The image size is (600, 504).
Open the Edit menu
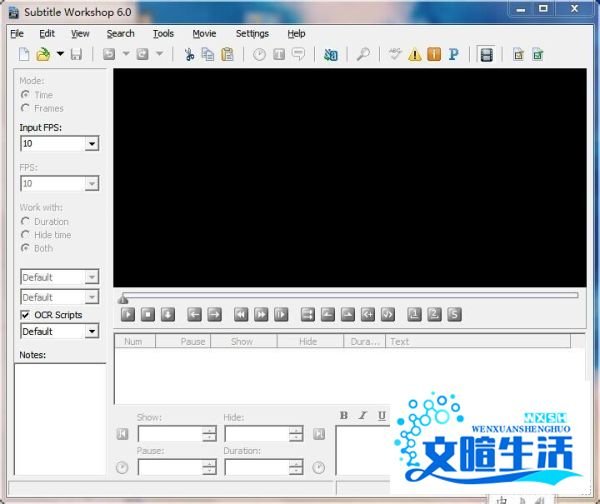(47, 34)
